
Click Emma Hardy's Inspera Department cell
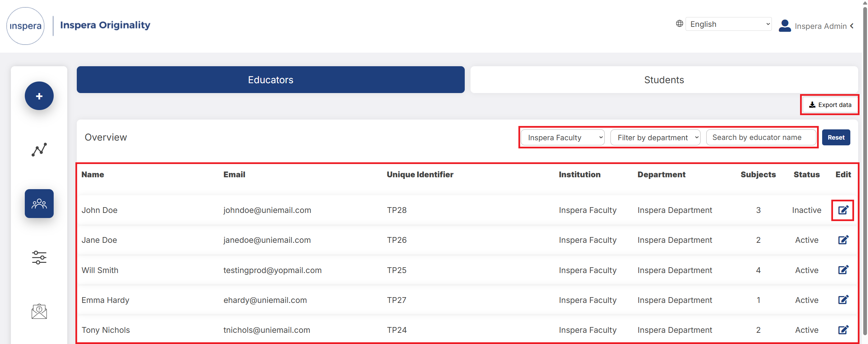tap(675, 300)
